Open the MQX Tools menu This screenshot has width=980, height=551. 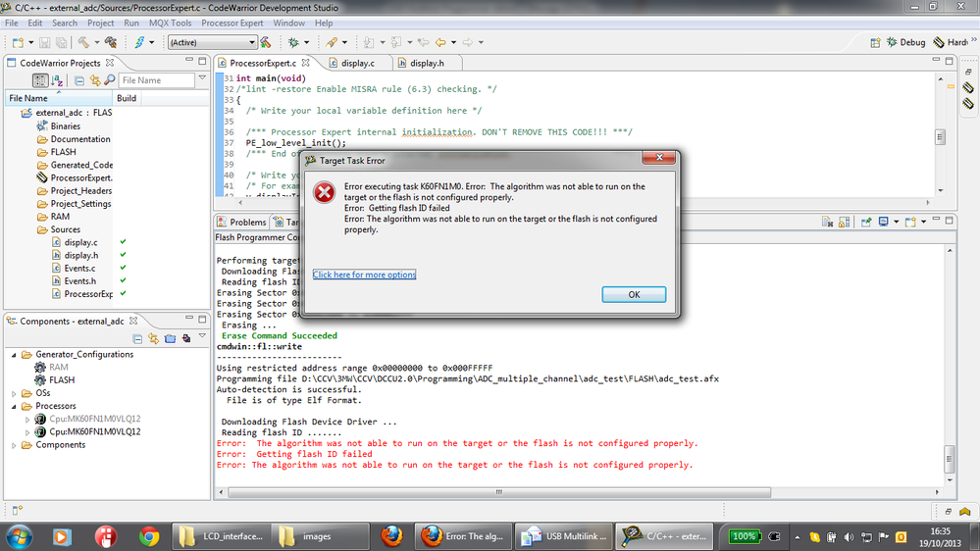pos(170,24)
